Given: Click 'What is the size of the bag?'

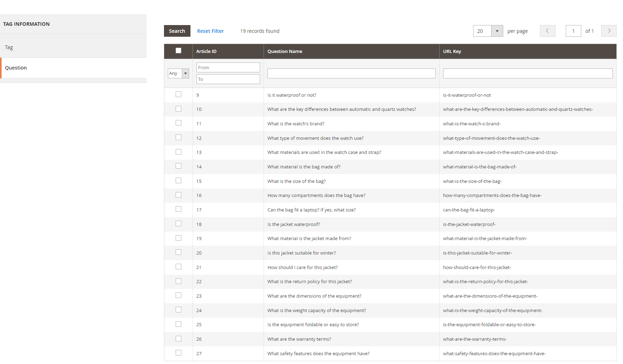Looking at the screenshot, I should coord(296,181).
